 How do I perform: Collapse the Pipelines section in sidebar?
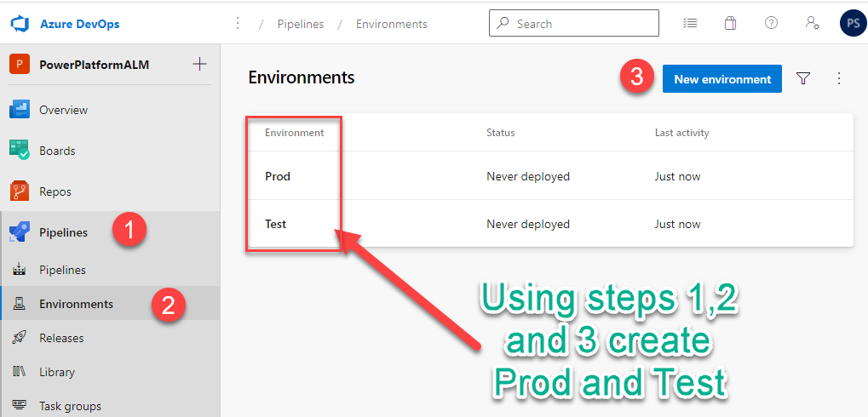[63, 232]
